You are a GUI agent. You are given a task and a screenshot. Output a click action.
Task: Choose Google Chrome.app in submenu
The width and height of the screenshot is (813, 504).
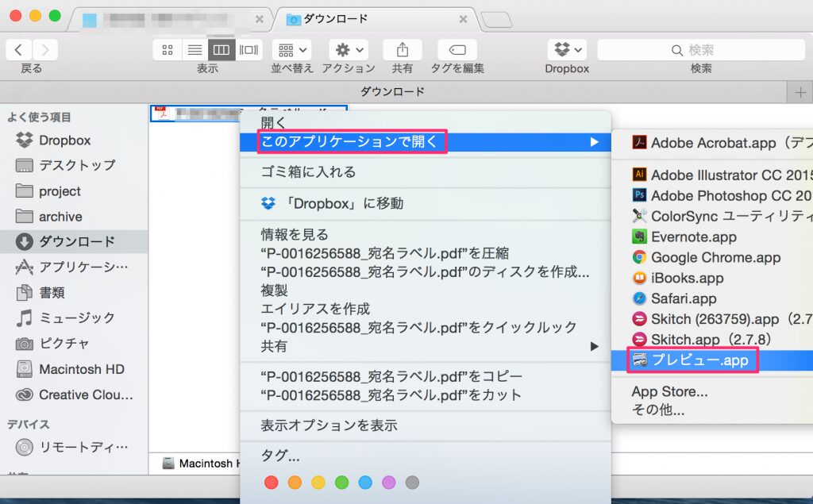[x=715, y=257]
